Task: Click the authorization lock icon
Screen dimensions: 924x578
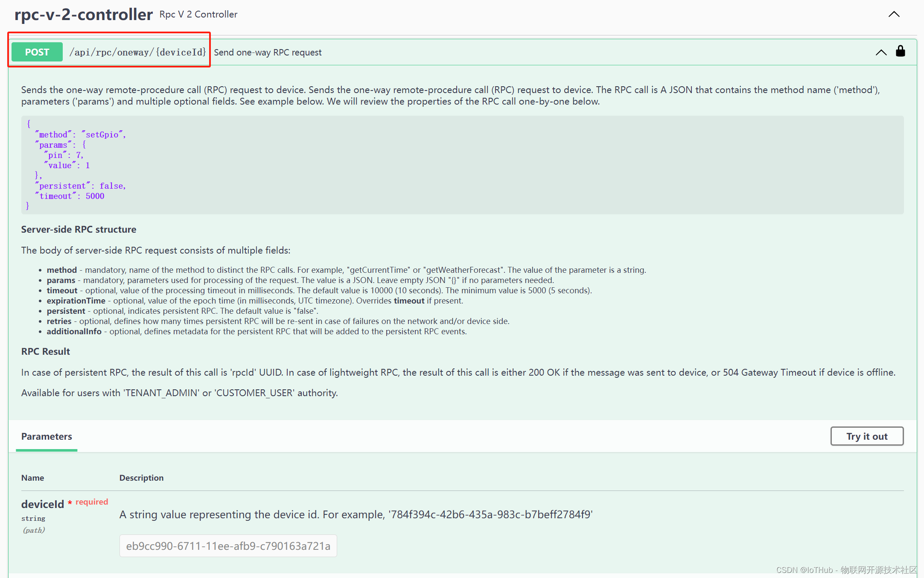Action: point(901,51)
